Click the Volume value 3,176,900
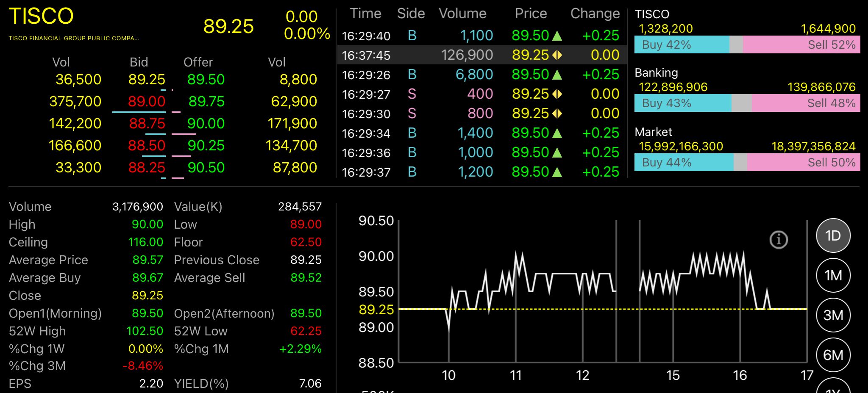 click(137, 206)
